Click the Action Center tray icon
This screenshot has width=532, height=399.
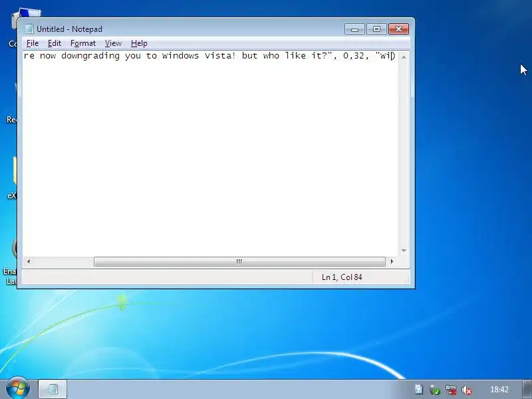419,390
